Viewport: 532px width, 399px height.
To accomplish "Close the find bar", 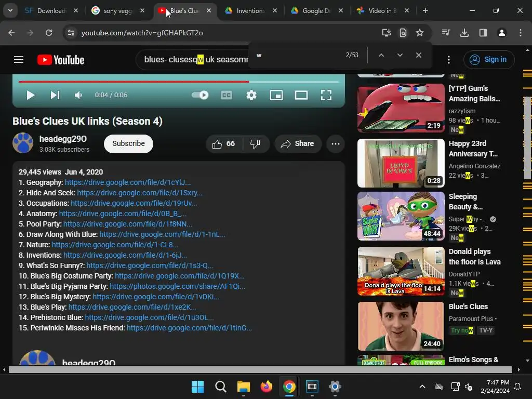I will (419, 55).
